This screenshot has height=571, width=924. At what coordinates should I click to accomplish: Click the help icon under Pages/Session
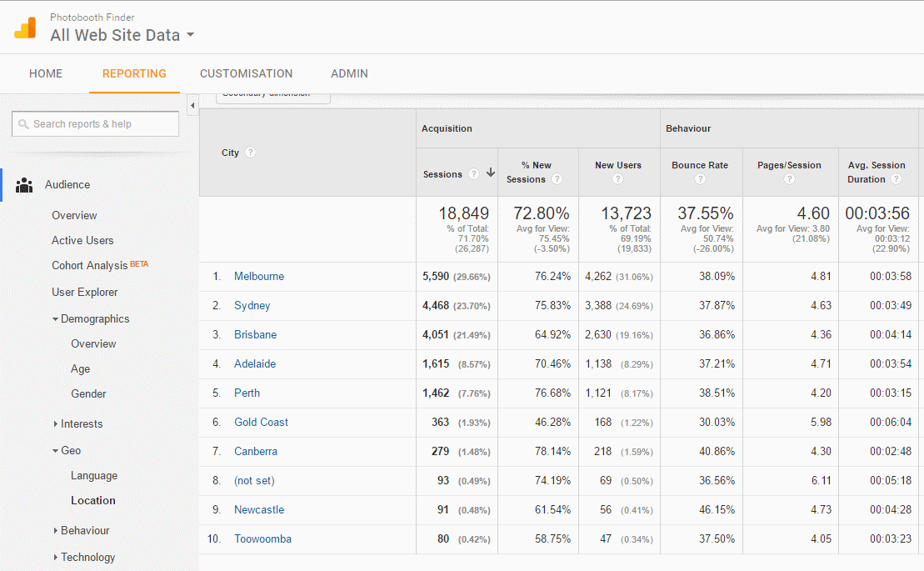click(789, 179)
